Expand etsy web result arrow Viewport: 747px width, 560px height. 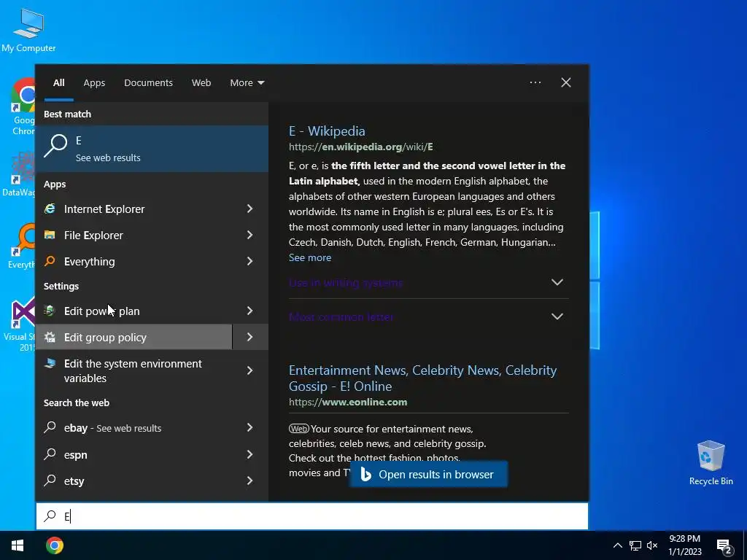[249, 481]
